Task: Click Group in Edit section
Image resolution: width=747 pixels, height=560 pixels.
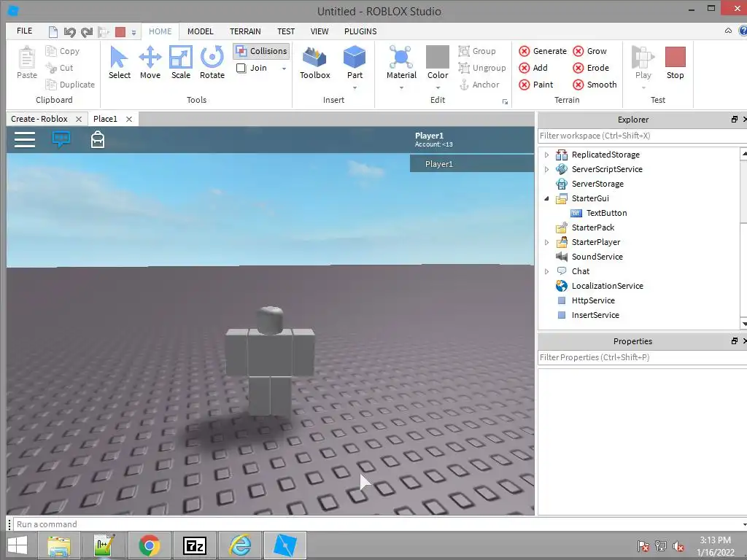Action: click(477, 51)
